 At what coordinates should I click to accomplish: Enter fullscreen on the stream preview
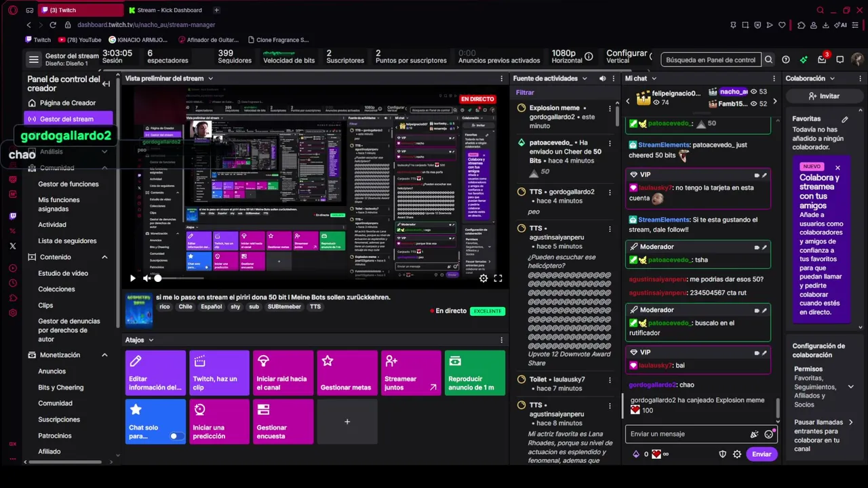click(498, 278)
